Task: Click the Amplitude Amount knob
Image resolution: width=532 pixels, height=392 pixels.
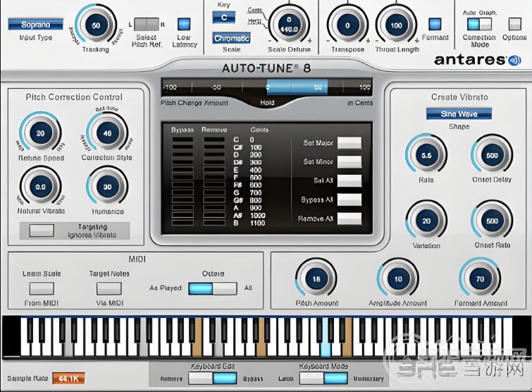Action: (x=398, y=279)
